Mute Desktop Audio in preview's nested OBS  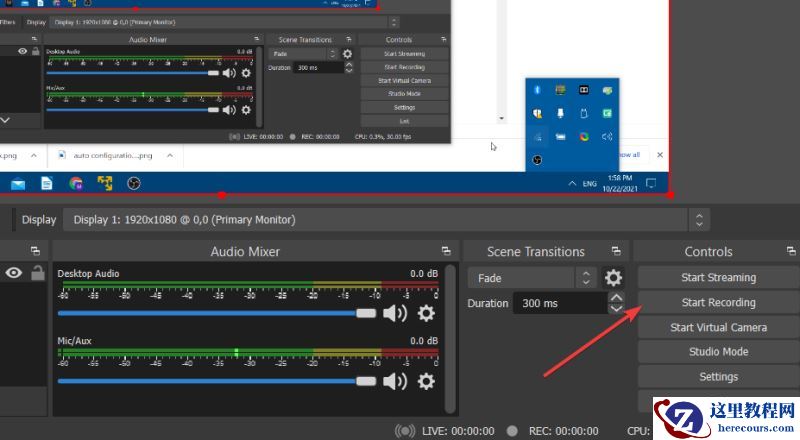click(x=229, y=73)
